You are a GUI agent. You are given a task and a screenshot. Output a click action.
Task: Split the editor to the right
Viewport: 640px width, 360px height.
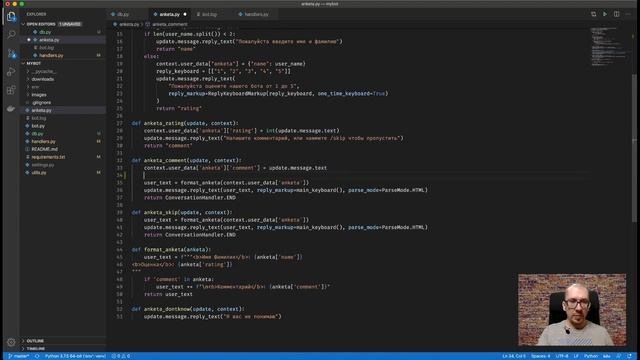click(616, 14)
